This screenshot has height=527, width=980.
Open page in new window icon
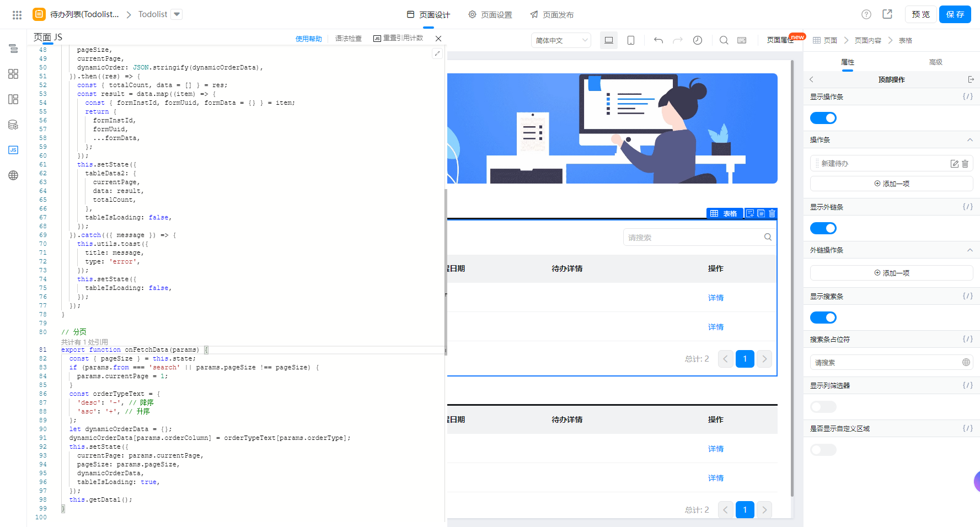887,14
